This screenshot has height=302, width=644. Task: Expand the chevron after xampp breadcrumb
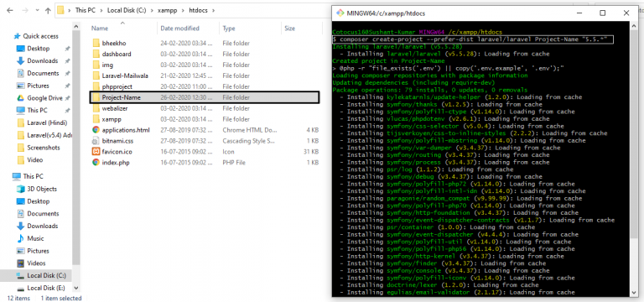[x=182, y=11]
